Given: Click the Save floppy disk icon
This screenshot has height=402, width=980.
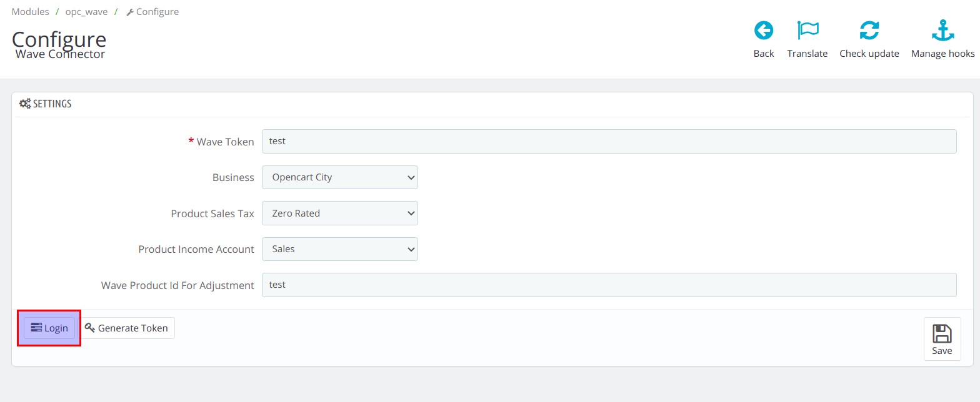Looking at the screenshot, I should click(x=942, y=333).
